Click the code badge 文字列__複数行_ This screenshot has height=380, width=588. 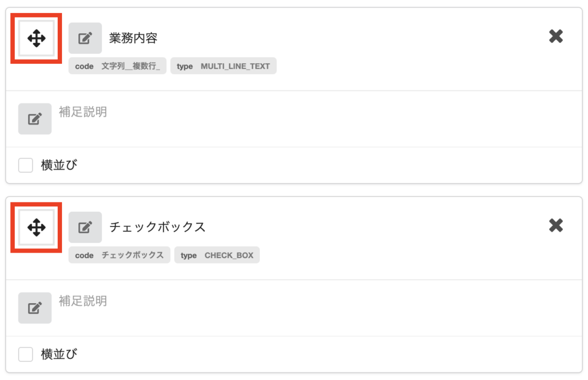(x=118, y=66)
